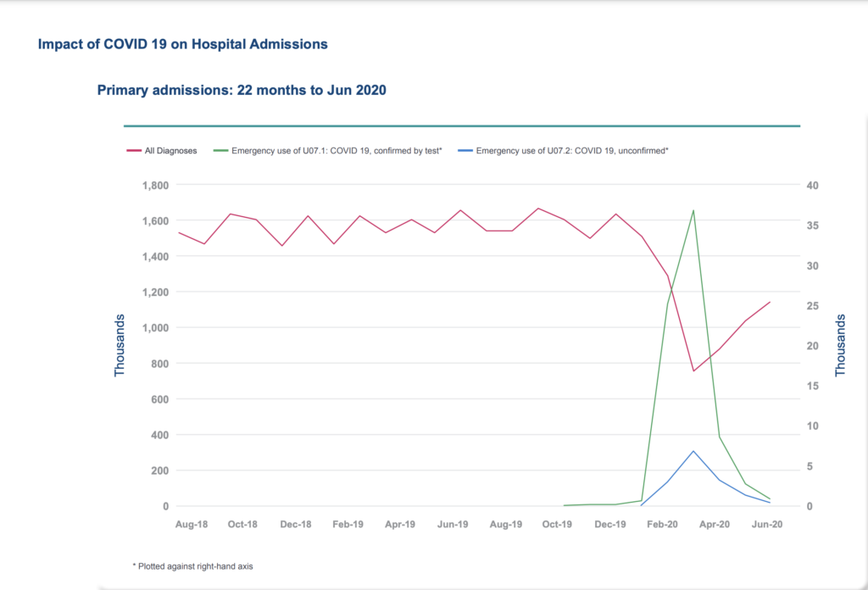This screenshot has height=590, width=868.
Task: Click the lowest point of the red line
Action: (693, 370)
